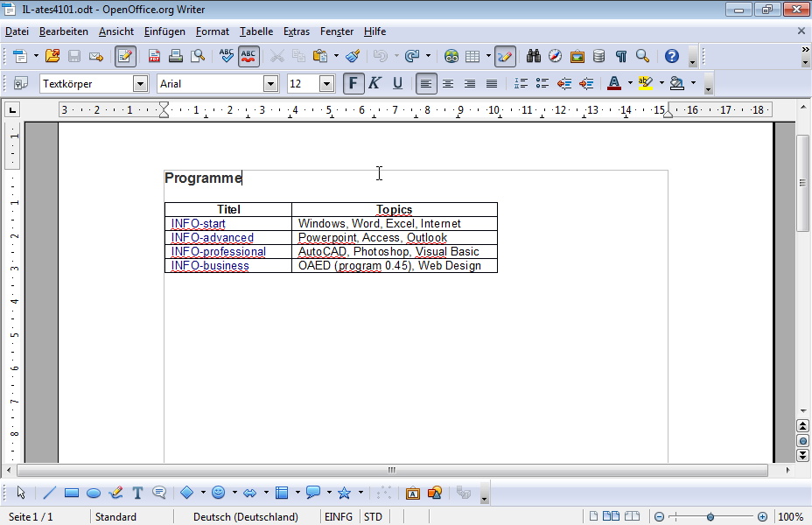
Task: Open the page preview icon
Action: (197, 56)
